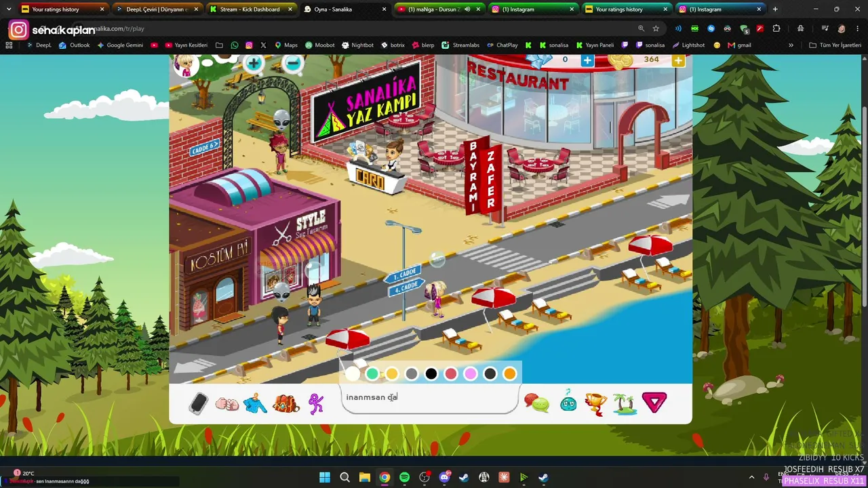Open Discord from the taskbar
The width and height of the screenshot is (868, 488).
click(444, 477)
